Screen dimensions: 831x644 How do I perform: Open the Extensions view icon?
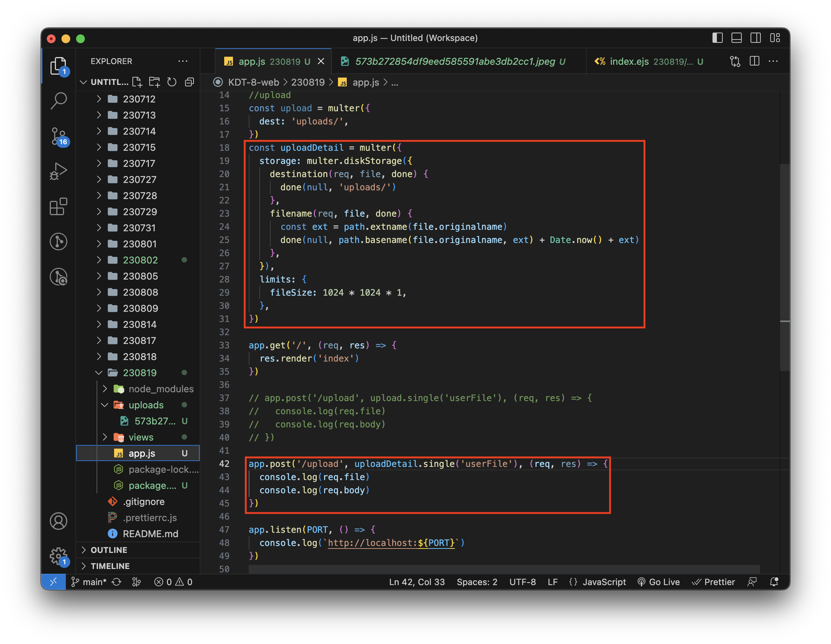[x=58, y=207]
